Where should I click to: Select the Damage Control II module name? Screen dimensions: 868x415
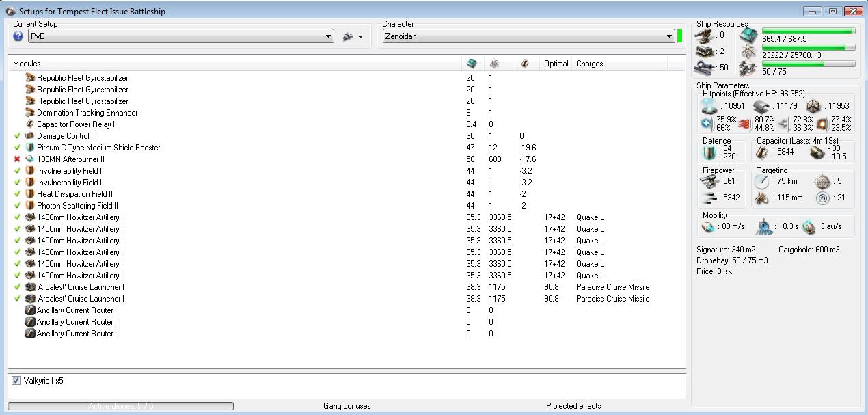(66, 136)
